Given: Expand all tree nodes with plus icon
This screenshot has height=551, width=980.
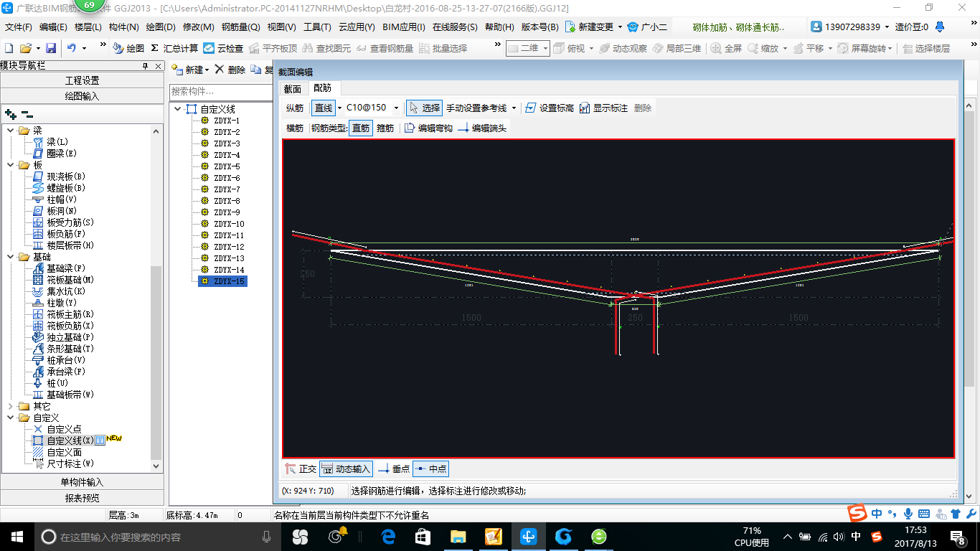Looking at the screenshot, I should tap(10, 113).
